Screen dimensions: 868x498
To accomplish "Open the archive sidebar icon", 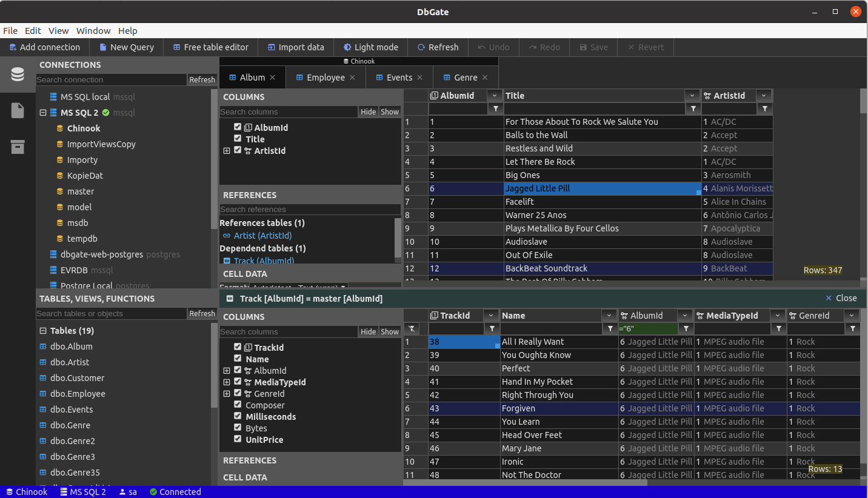I will (18, 147).
